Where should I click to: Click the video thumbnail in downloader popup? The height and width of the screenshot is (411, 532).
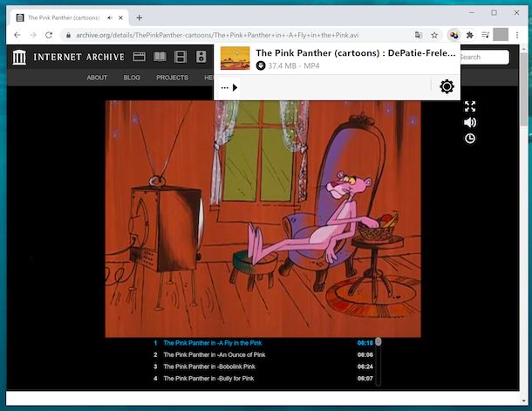(235, 58)
